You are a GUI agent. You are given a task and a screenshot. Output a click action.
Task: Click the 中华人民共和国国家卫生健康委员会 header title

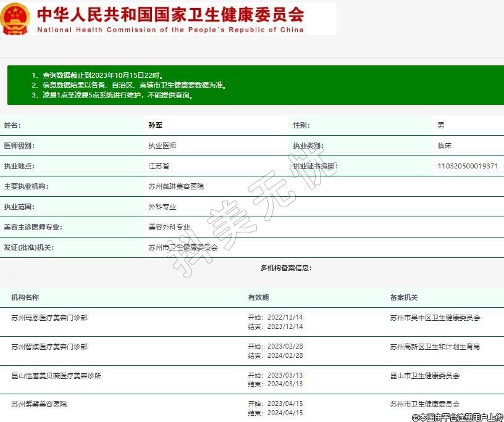pos(170,14)
